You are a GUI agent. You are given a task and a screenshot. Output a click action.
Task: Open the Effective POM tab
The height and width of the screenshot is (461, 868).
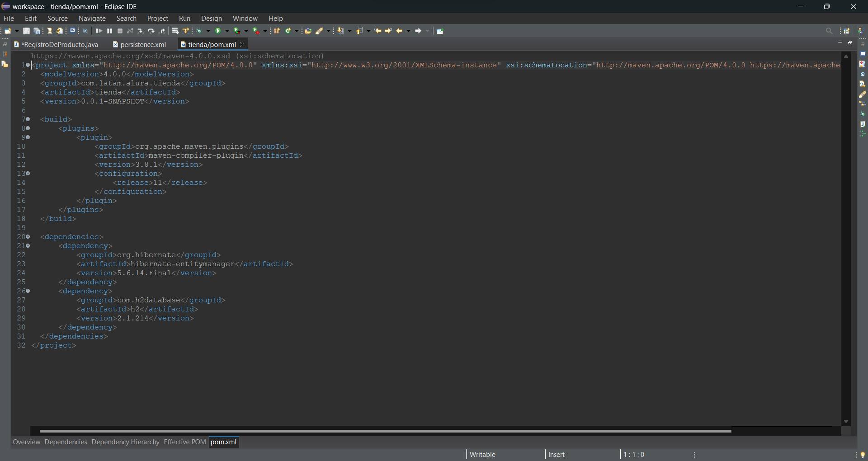point(185,442)
